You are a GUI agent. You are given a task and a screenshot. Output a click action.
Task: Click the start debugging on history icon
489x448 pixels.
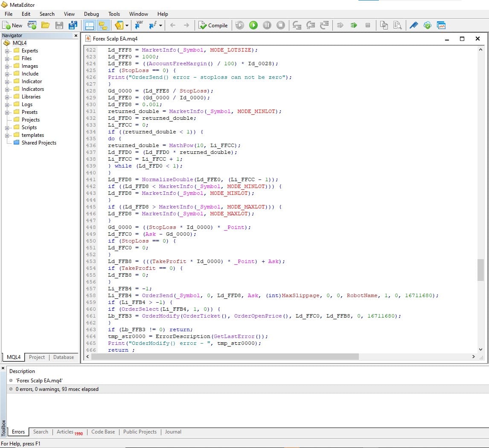tap(240, 25)
